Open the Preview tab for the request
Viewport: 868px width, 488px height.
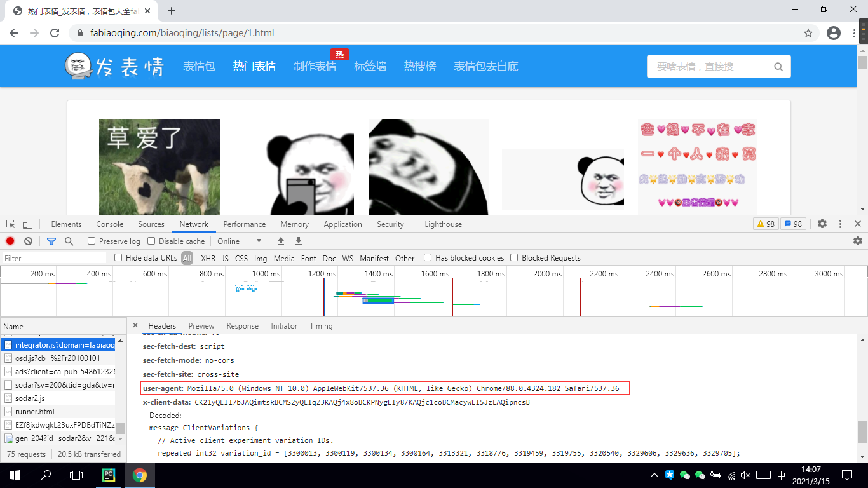201,325
